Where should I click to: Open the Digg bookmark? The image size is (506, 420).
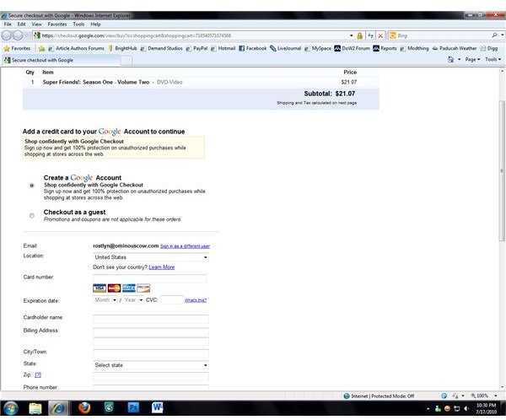coord(489,48)
